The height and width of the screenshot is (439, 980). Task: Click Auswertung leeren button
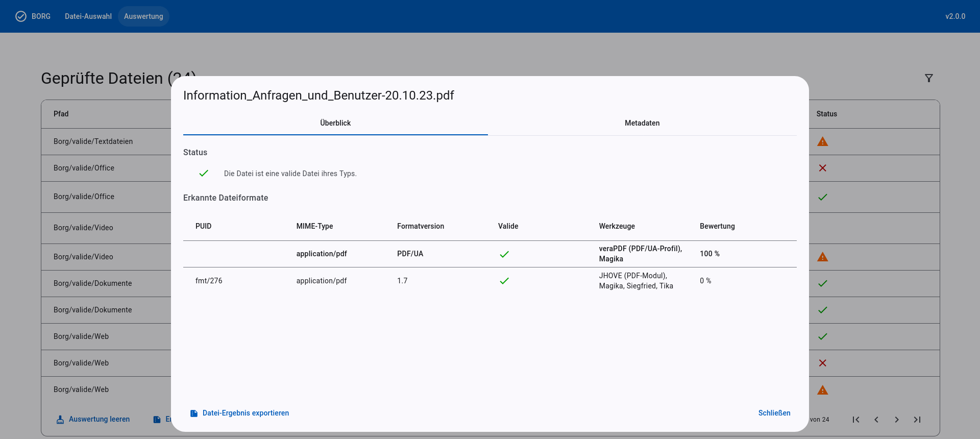[x=93, y=419]
